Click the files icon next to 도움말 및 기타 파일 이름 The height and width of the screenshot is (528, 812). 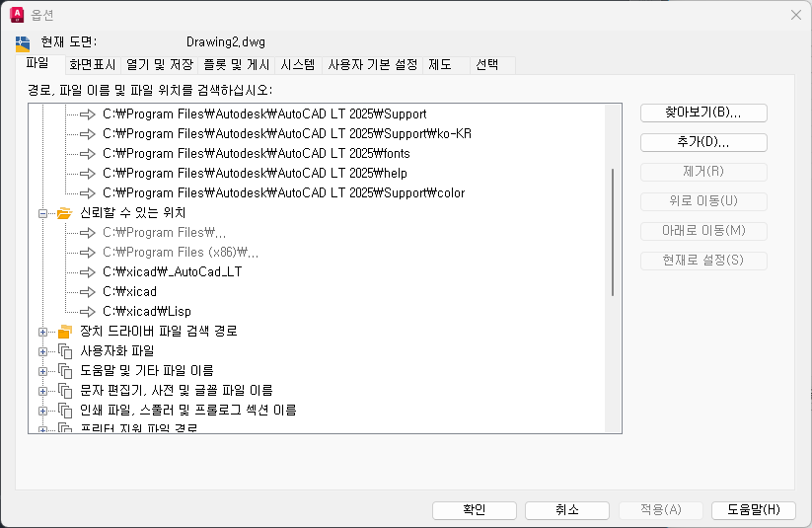click(x=65, y=371)
